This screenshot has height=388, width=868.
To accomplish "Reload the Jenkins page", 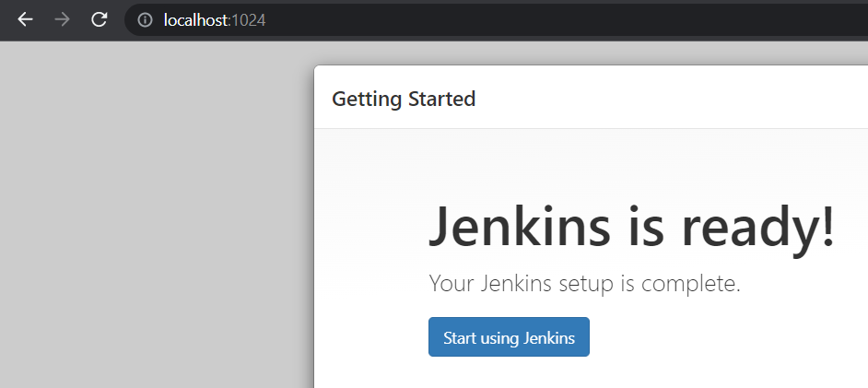I will (x=100, y=19).
